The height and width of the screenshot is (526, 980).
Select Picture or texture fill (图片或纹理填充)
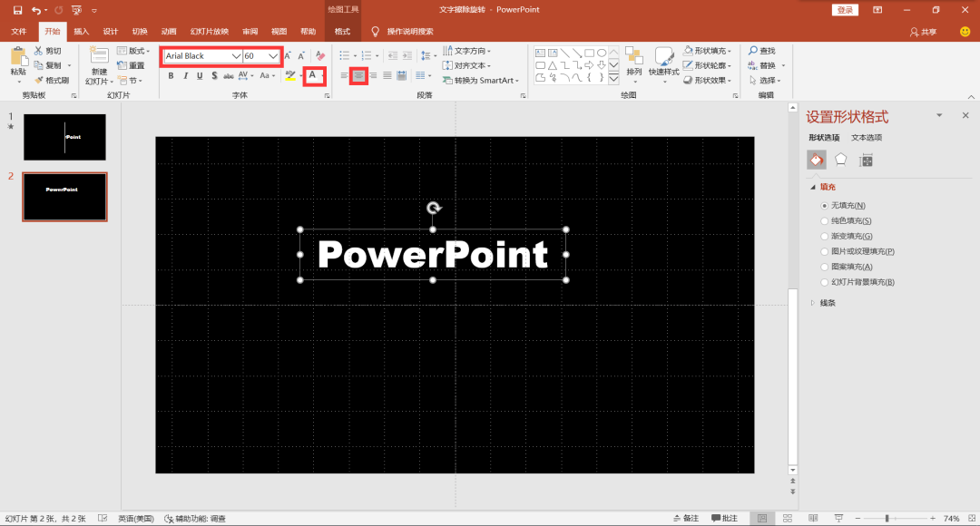click(857, 251)
